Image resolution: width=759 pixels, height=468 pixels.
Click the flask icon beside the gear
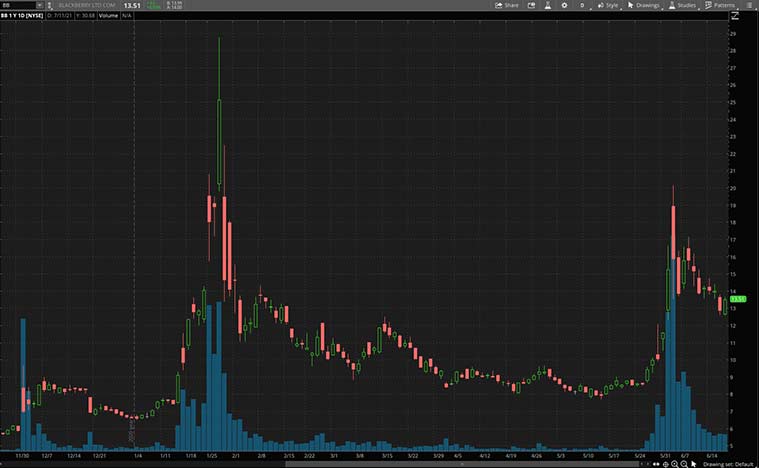(x=547, y=5)
